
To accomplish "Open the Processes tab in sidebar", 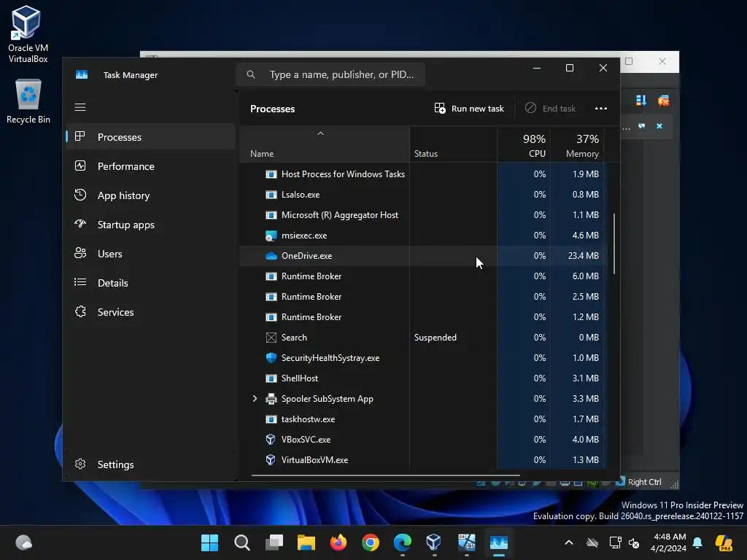I will 150,137.
